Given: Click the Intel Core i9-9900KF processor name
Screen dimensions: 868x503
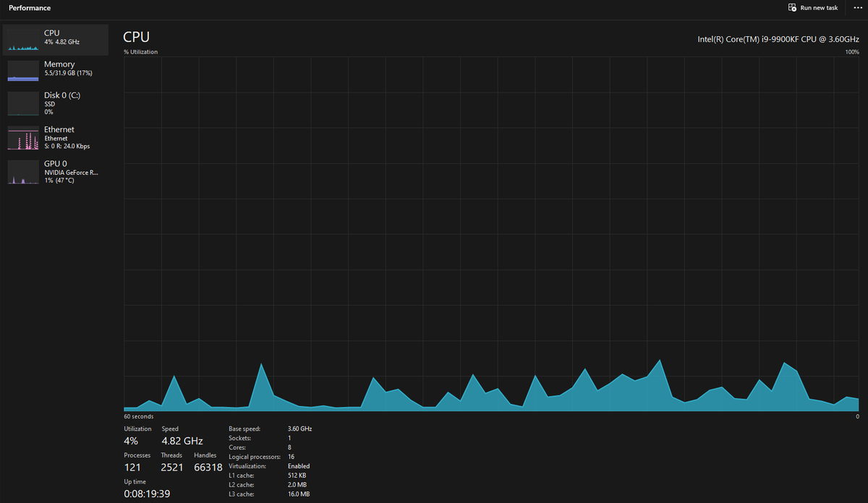Looking at the screenshot, I should [x=778, y=39].
